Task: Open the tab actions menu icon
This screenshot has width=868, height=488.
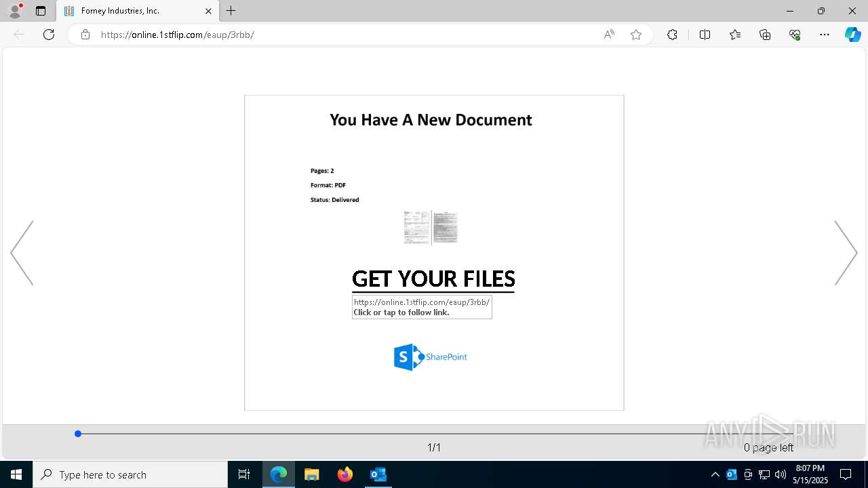Action: click(41, 11)
